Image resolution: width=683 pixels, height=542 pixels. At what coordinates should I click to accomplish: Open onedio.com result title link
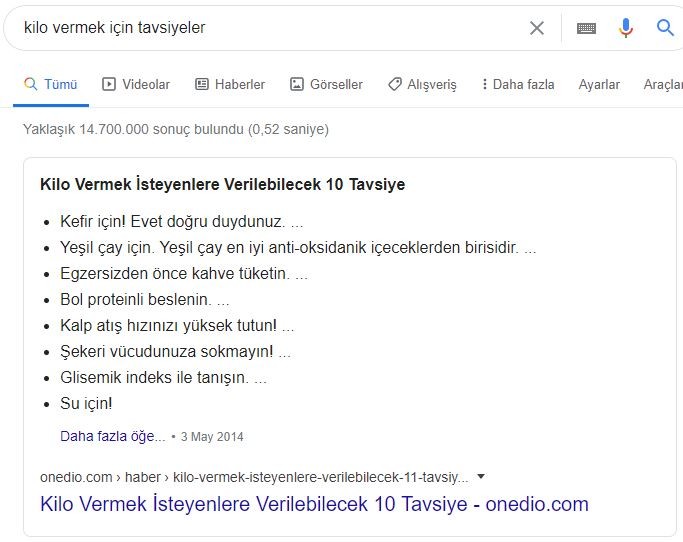point(314,504)
